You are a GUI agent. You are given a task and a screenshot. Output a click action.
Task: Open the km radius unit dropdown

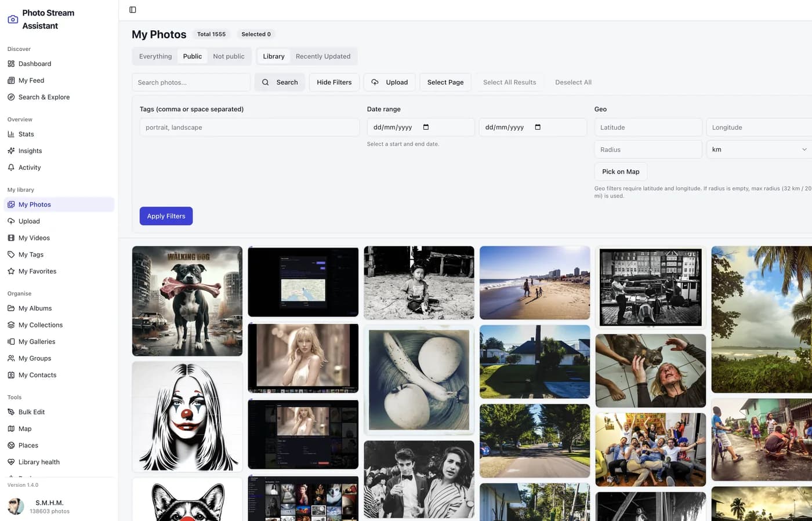[x=760, y=150]
